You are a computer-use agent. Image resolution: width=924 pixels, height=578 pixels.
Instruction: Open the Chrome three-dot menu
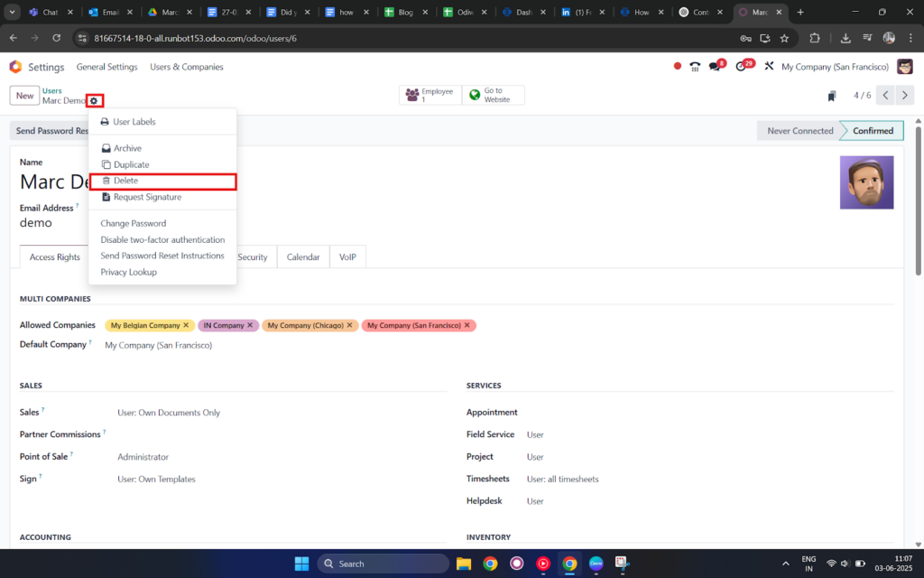[x=910, y=38]
